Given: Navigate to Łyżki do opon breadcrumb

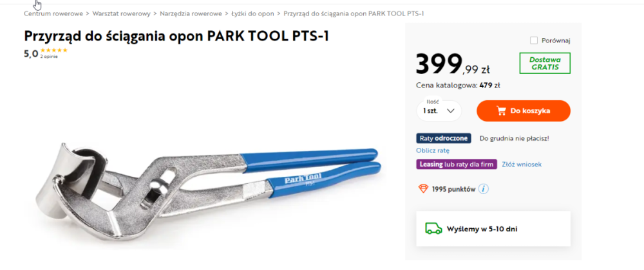Looking at the screenshot, I should click(x=254, y=14).
